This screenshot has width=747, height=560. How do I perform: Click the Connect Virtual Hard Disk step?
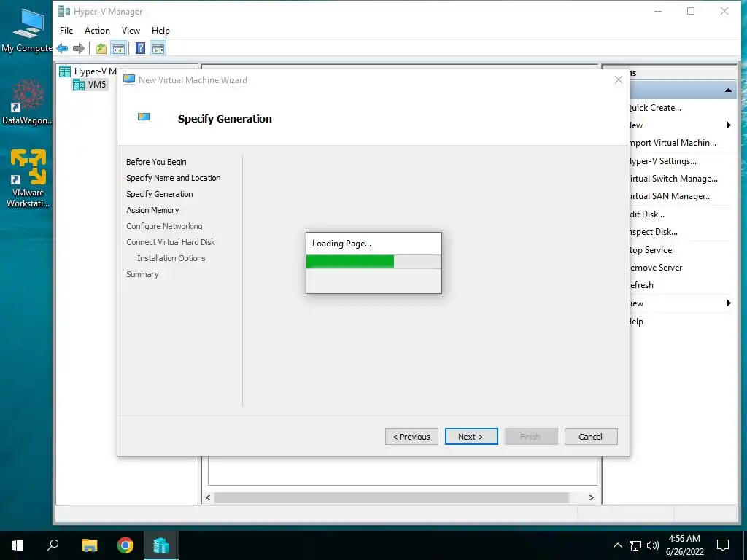[171, 242]
